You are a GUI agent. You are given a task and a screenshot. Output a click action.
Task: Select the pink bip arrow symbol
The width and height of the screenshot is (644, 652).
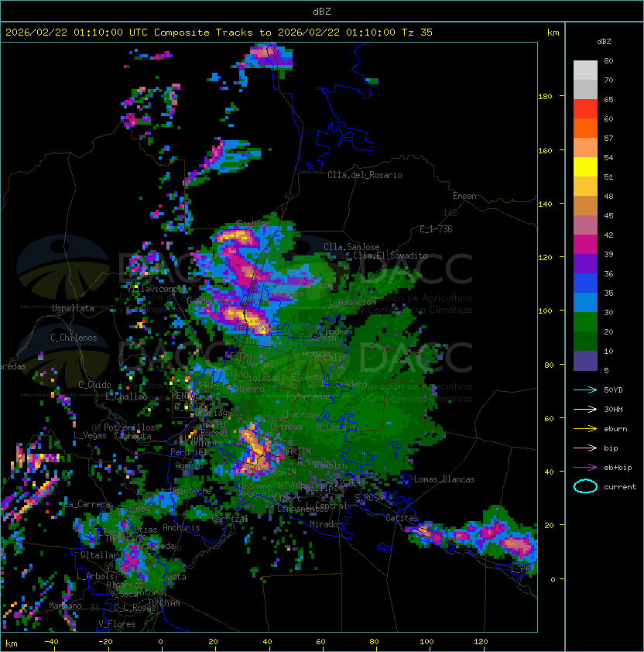click(585, 448)
